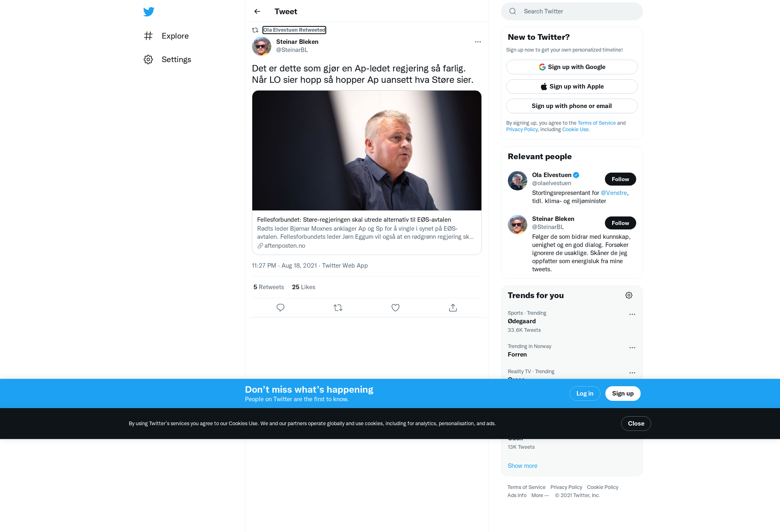
Task: Expand options for the Forren trend
Action: tap(632, 348)
